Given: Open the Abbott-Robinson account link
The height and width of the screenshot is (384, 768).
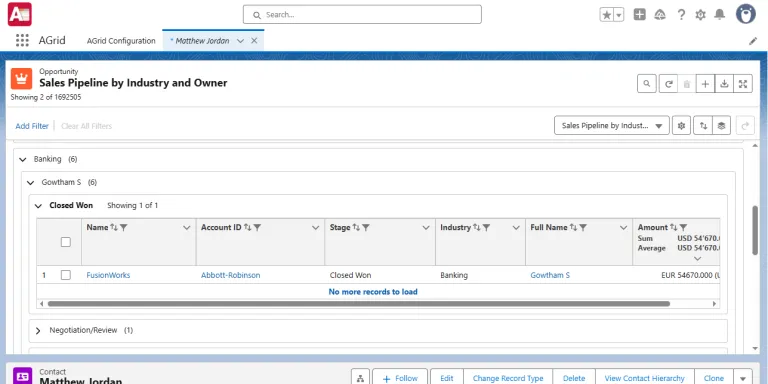Looking at the screenshot, I should [231, 275].
